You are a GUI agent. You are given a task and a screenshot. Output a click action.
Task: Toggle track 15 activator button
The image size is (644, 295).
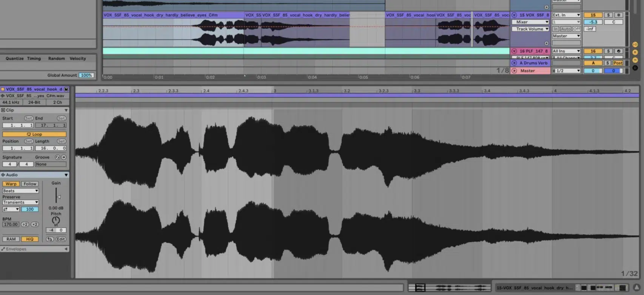point(593,15)
